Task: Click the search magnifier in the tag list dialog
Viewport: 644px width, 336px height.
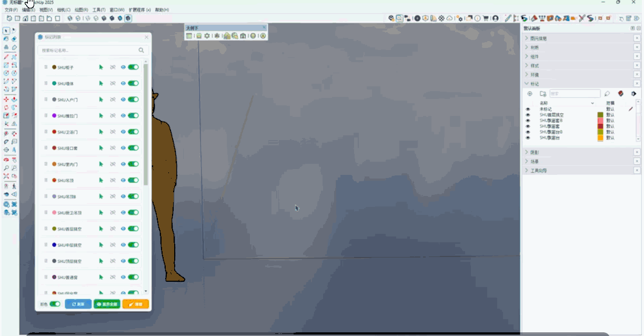Action: tap(141, 51)
